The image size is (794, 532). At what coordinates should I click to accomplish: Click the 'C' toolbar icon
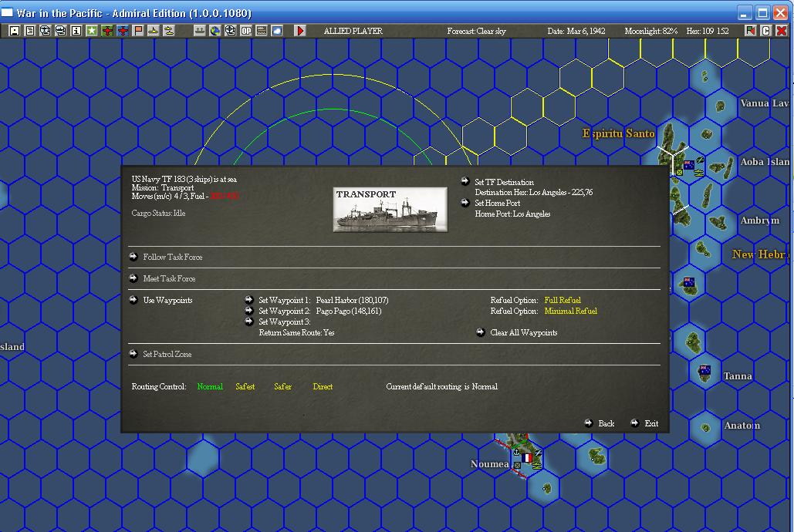(765, 31)
